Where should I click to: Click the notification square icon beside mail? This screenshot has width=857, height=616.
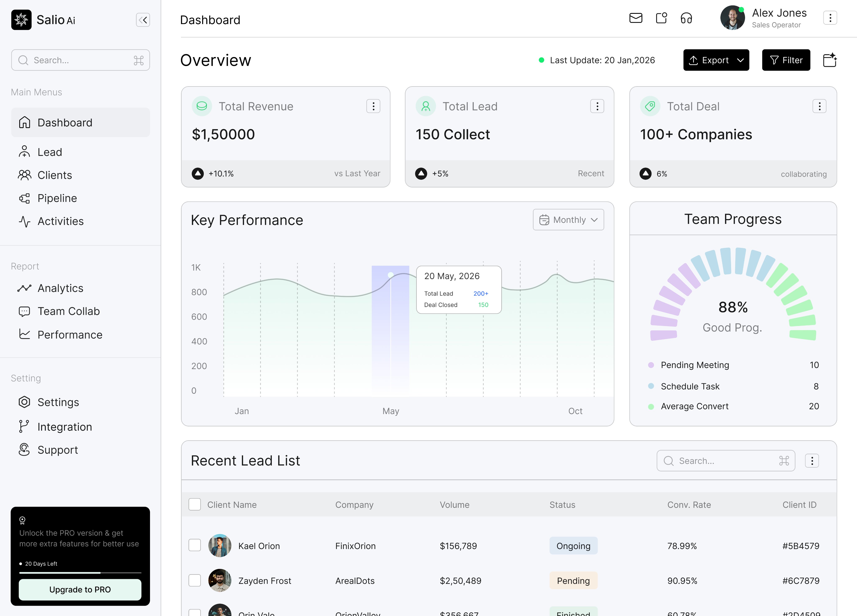661,18
